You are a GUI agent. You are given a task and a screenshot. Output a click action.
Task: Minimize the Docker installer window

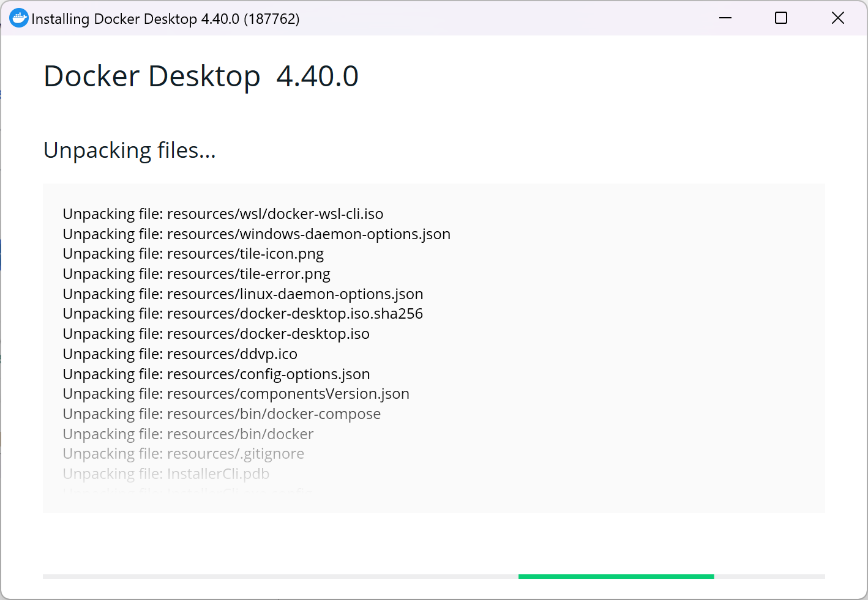click(725, 18)
